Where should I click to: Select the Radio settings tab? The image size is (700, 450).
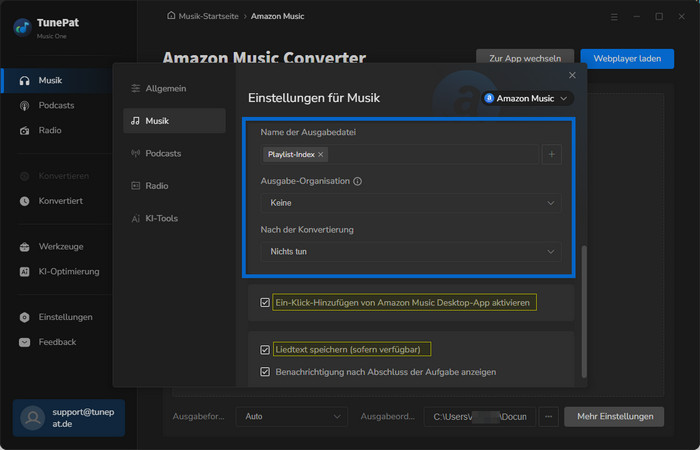174,186
